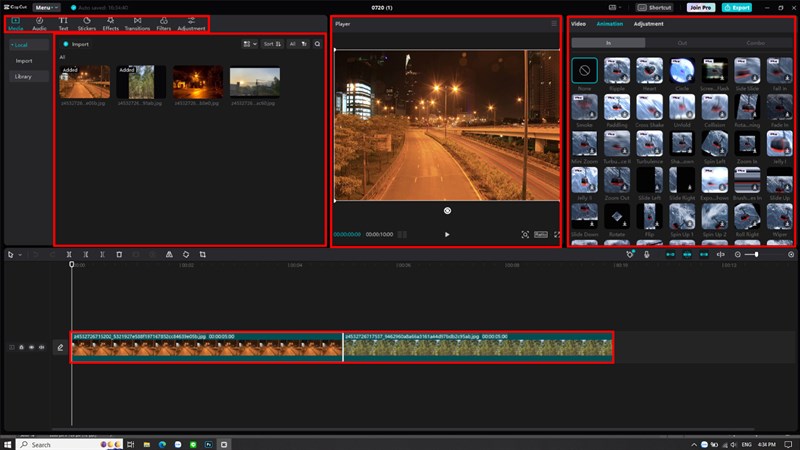Select the In animation sub-tab

tap(608, 43)
